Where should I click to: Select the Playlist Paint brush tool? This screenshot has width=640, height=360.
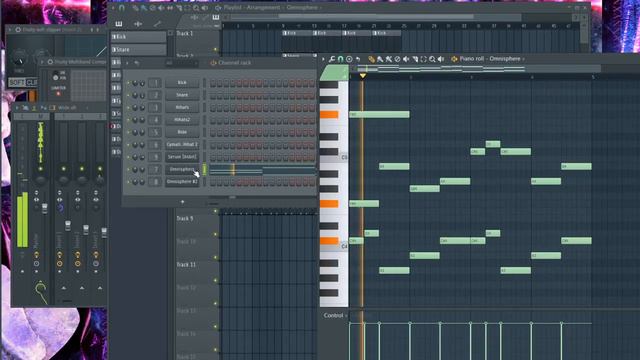[144, 8]
